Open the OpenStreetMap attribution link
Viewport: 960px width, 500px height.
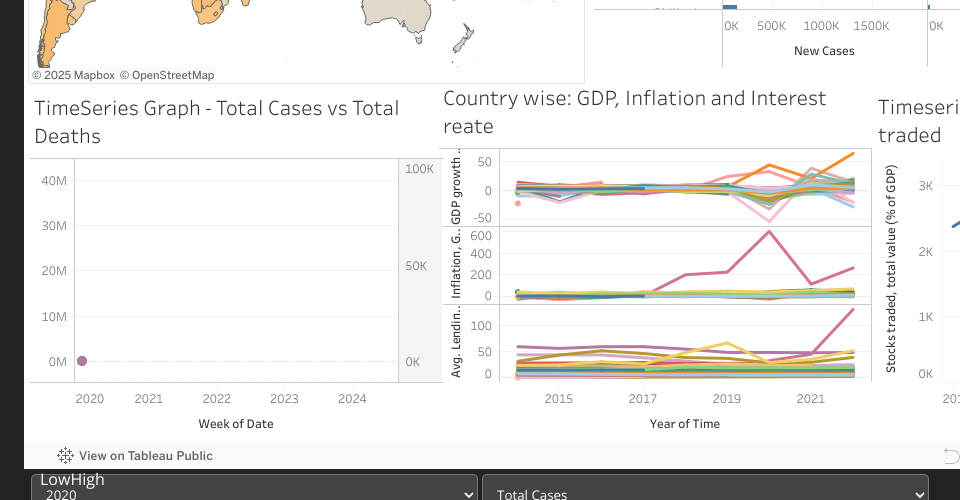tap(167, 75)
